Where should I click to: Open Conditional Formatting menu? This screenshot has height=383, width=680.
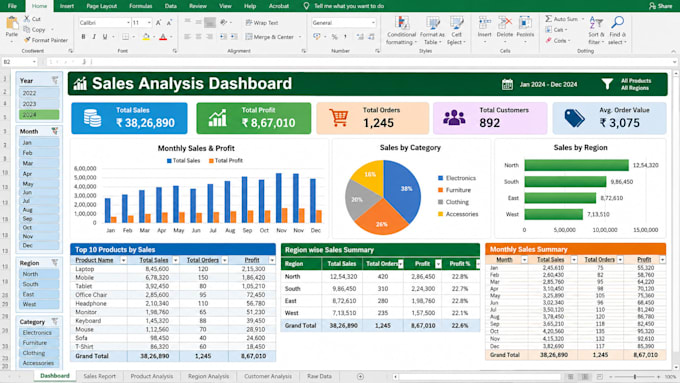click(x=402, y=30)
